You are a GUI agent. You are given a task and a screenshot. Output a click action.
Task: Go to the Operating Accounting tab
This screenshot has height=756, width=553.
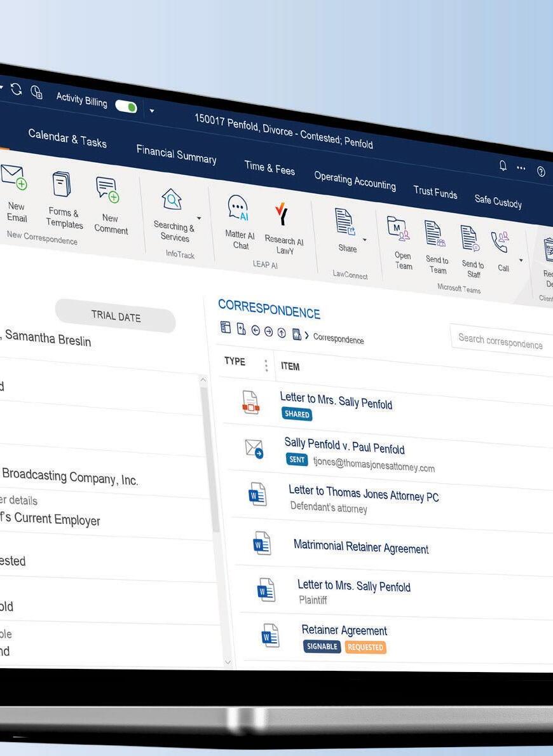(x=355, y=181)
